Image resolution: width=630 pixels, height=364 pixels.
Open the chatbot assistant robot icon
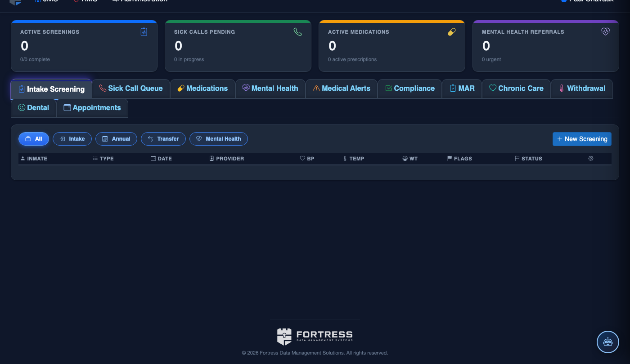click(x=608, y=342)
